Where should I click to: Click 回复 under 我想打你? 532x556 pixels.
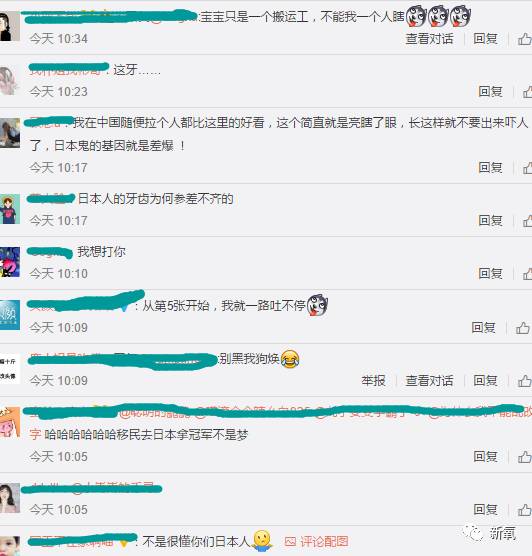pyautogui.click(x=491, y=274)
